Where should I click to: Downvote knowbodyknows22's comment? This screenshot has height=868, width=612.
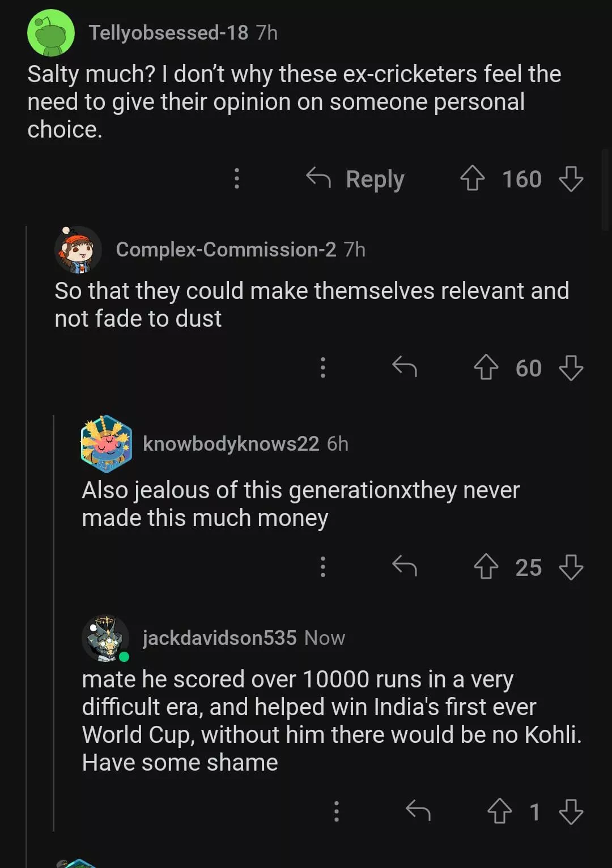[571, 567]
